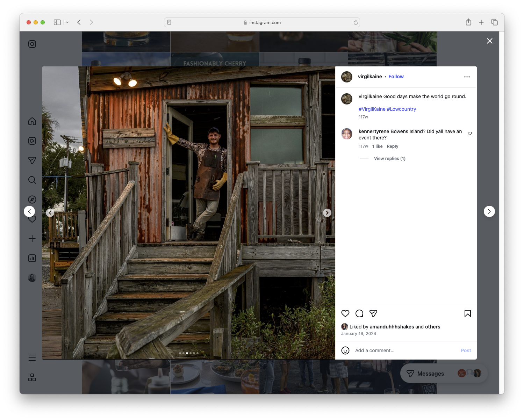Toggle the Safari sidebar
Screen dimensions: 524x420
tap(57, 22)
